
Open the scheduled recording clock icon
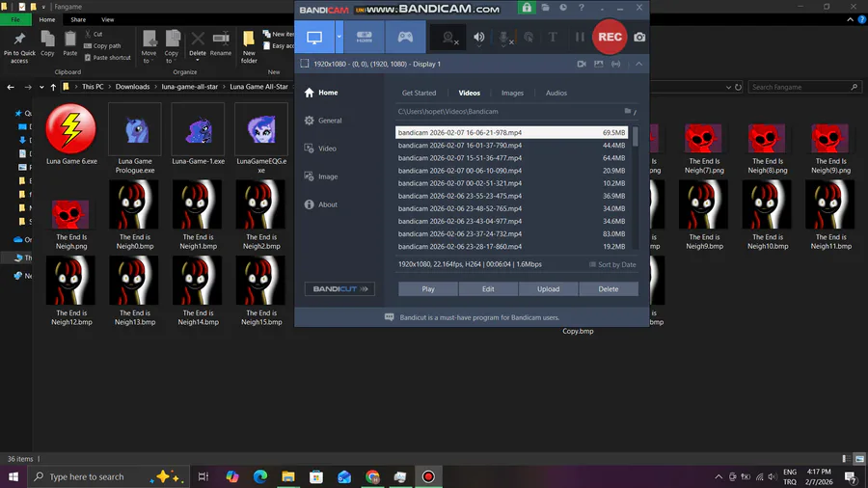coord(563,8)
